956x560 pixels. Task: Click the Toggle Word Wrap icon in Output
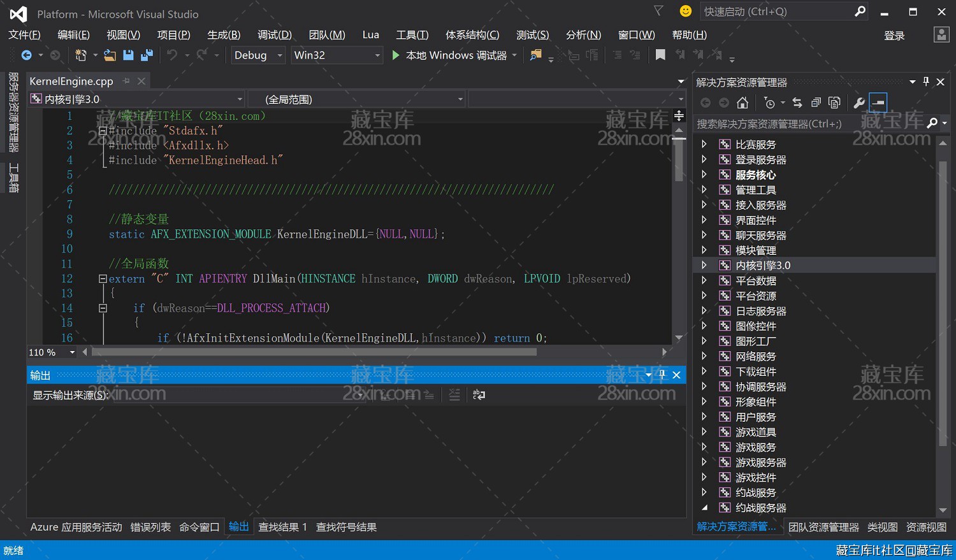pos(479,395)
